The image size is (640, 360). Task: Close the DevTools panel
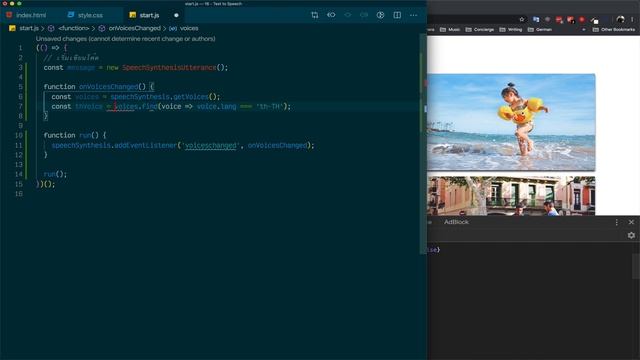[x=631, y=222]
